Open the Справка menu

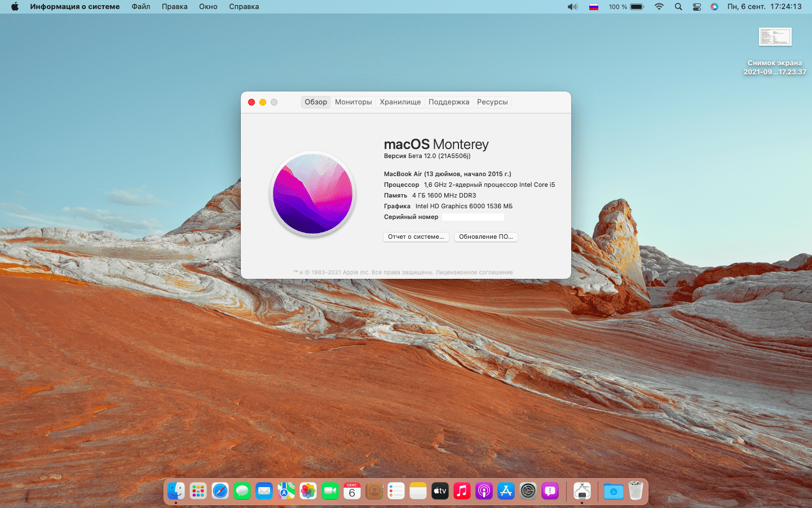pos(244,7)
